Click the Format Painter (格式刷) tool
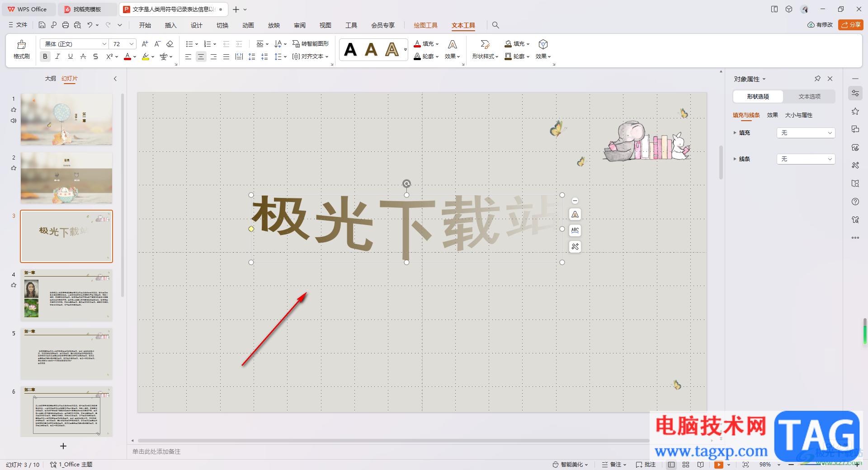Viewport: 868px width, 470px height. [21, 49]
